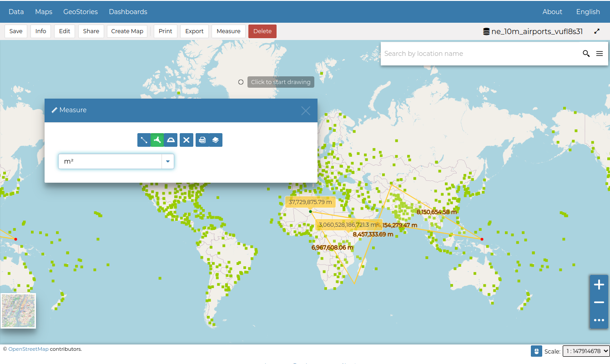The width and height of the screenshot is (610, 364).
Task: Select the line distance measure tool
Action: click(144, 140)
